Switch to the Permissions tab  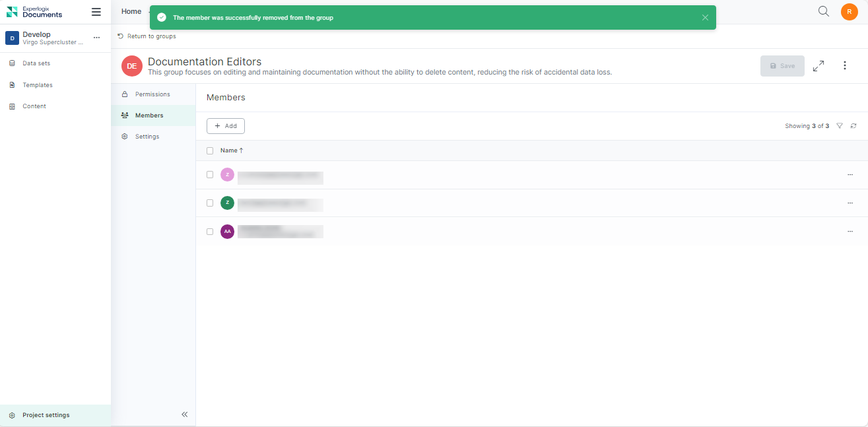click(152, 94)
